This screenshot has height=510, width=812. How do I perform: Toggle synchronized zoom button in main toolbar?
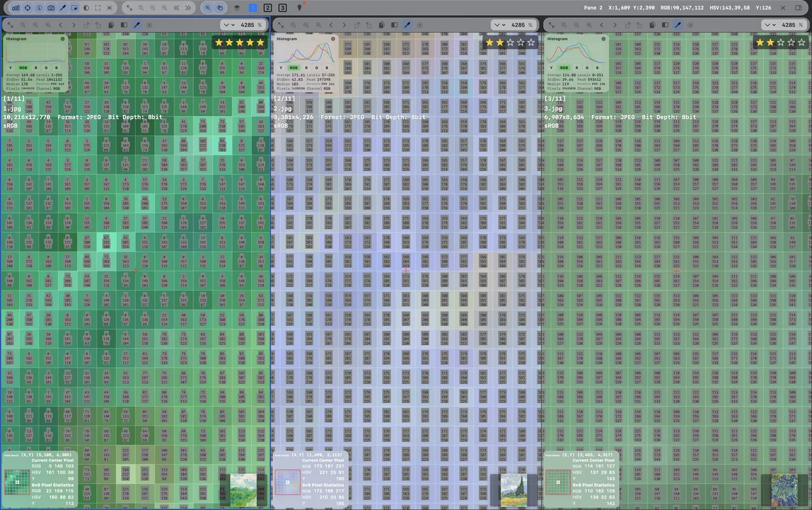pos(207,8)
